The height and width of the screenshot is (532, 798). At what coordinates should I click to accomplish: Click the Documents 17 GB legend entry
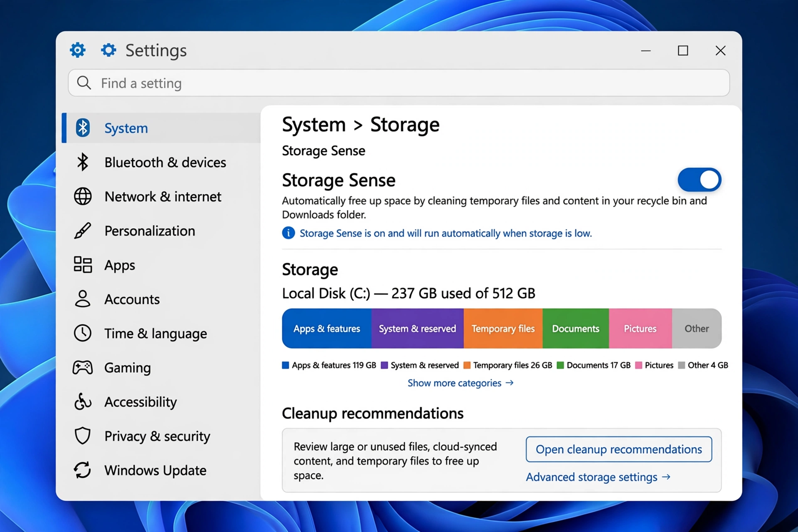594,365
